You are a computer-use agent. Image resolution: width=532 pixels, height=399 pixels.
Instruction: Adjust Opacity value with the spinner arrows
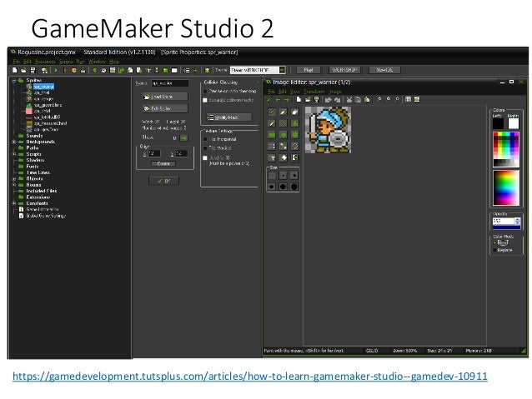pyautogui.click(x=518, y=221)
